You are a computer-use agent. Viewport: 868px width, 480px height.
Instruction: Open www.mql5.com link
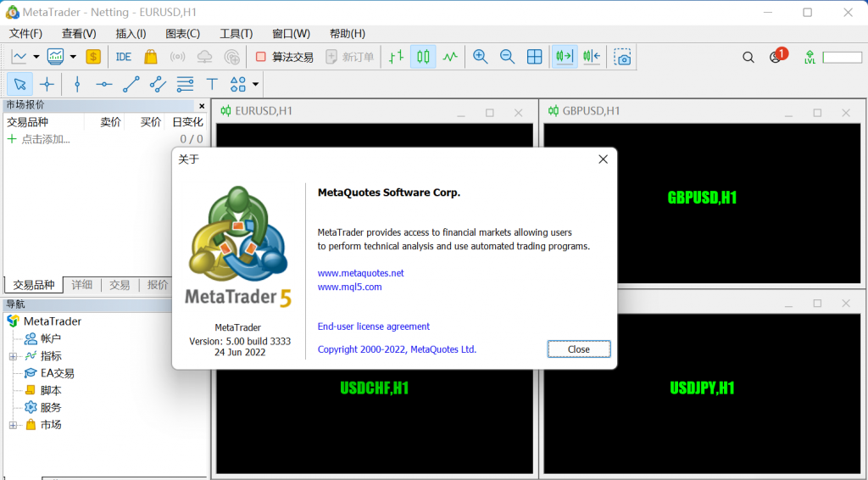(349, 287)
